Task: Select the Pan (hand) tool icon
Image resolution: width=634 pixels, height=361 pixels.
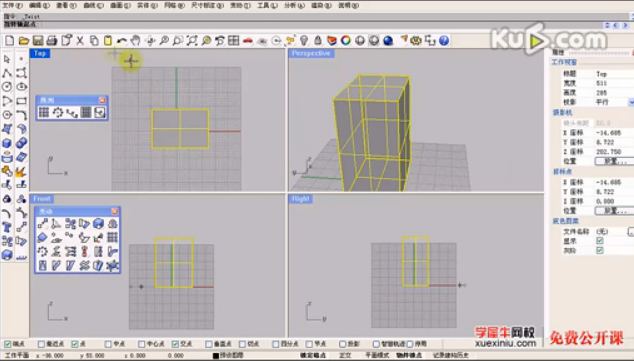Action: 135,40
